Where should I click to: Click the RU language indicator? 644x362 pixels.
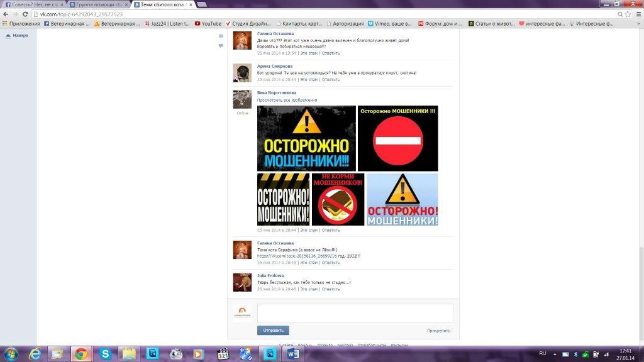point(543,353)
